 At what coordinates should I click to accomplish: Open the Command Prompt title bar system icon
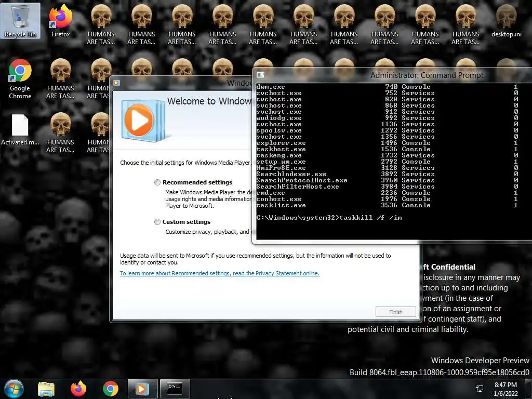260,75
